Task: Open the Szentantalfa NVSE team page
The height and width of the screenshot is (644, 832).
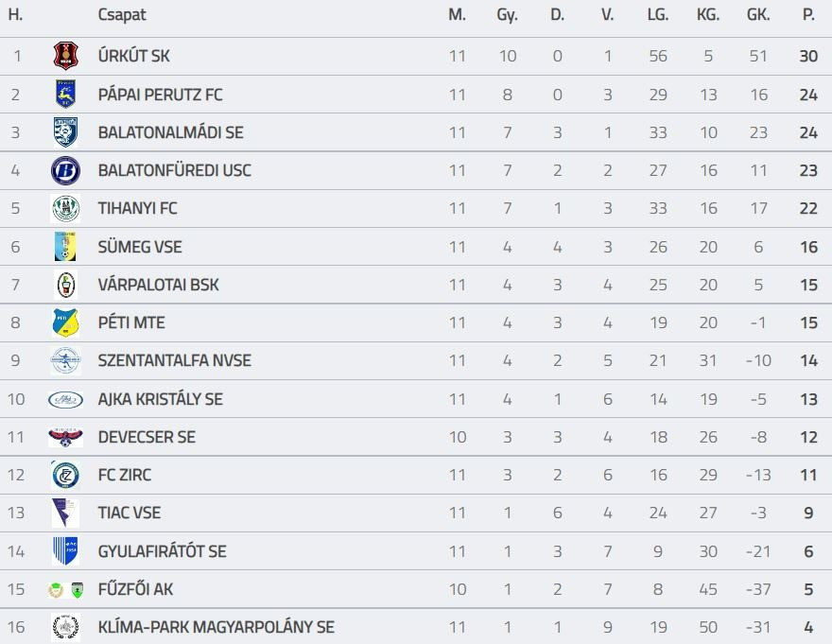Action: click(174, 360)
